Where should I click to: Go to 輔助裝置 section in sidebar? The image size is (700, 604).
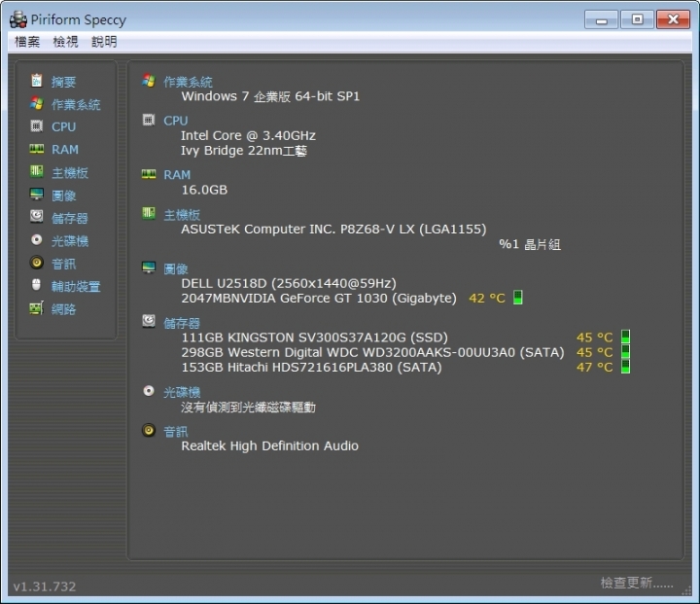(76, 286)
